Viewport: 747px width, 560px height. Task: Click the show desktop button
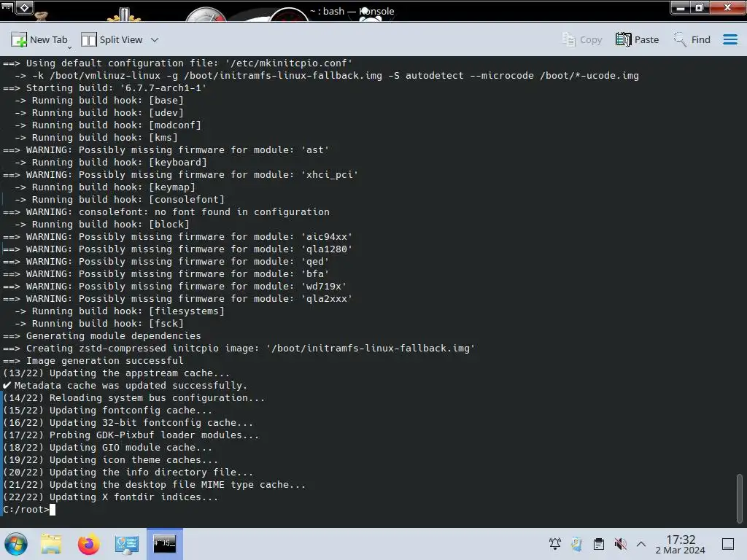[x=728, y=544]
